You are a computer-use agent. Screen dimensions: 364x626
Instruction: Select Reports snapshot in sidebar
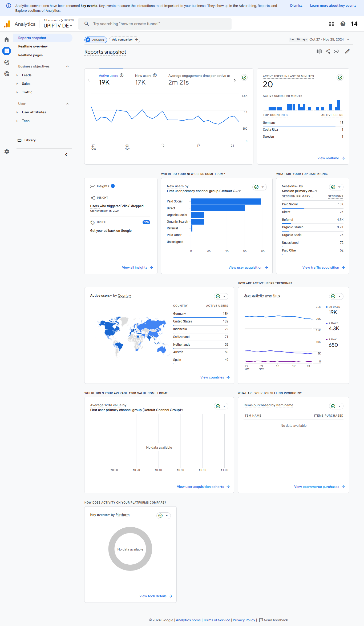coord(43,38)
